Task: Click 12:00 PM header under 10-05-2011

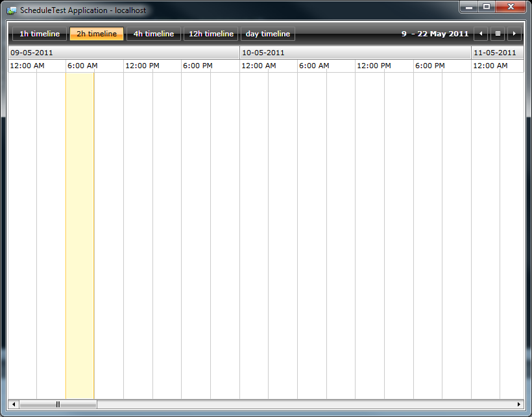Action: coord(385,66)
